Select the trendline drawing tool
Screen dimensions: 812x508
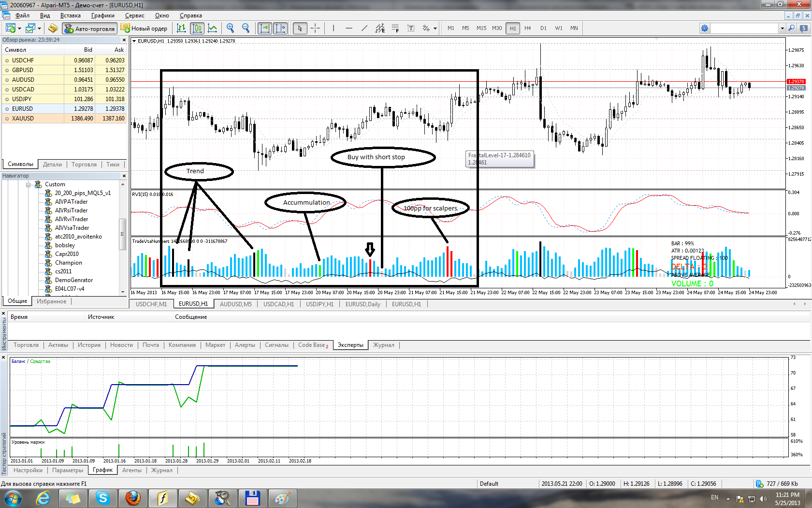[x=364, y=28]
